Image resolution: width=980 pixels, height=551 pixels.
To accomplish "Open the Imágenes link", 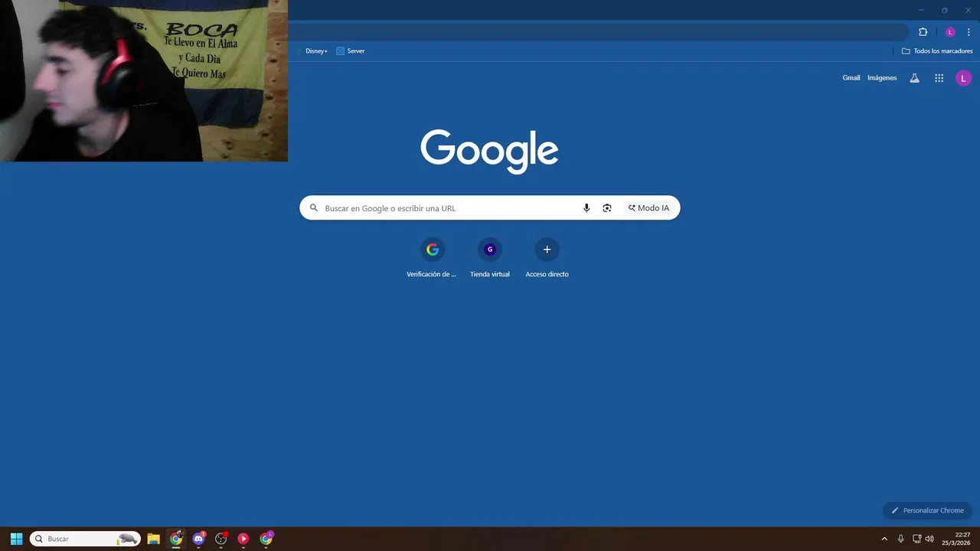I will click(x=882, y=78).
